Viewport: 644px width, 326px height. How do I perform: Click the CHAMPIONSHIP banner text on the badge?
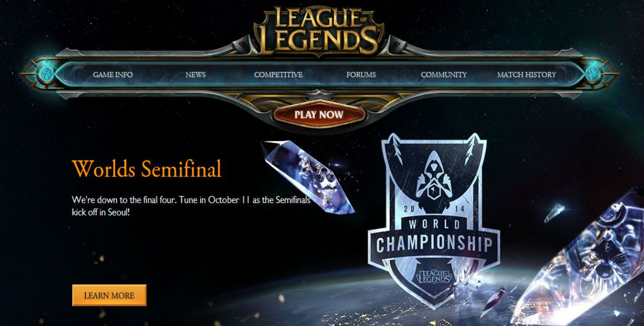coord(434,244)
